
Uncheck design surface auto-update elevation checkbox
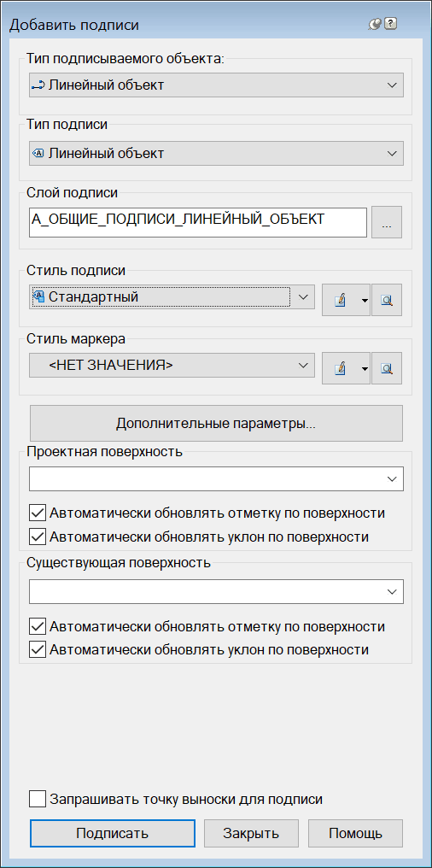click(x=38, y=513)
